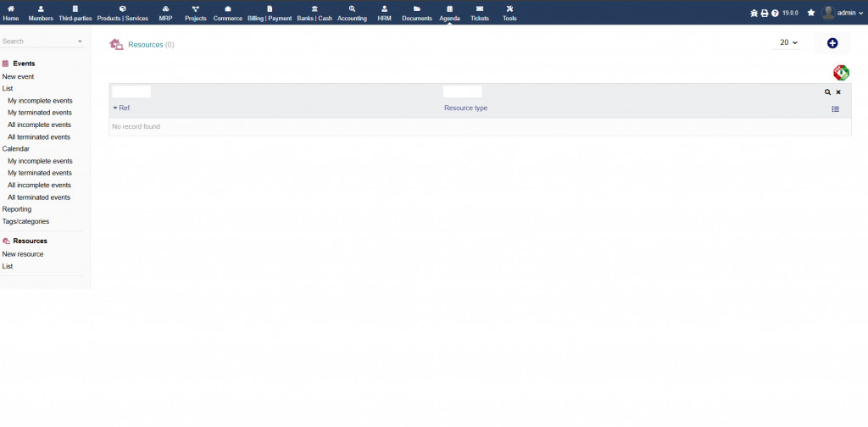The image size is (868, 427).
Task: Click the print page icon
Action: point(765,13)
